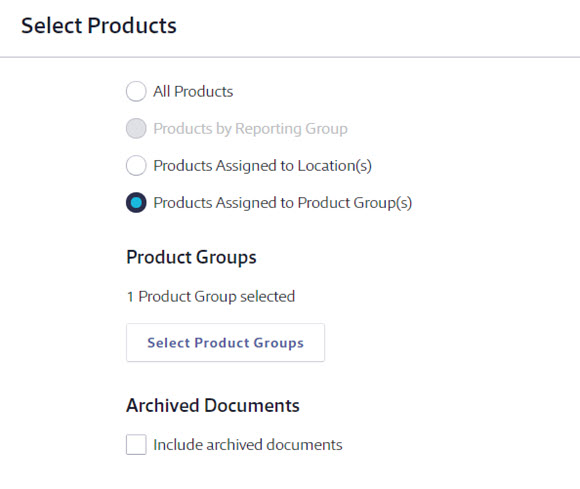The height and width of the screenshot is (489, 580).
Task: Click 'Products Assigned to Product Group(s)' label text
Action: [x=283, y=203]
